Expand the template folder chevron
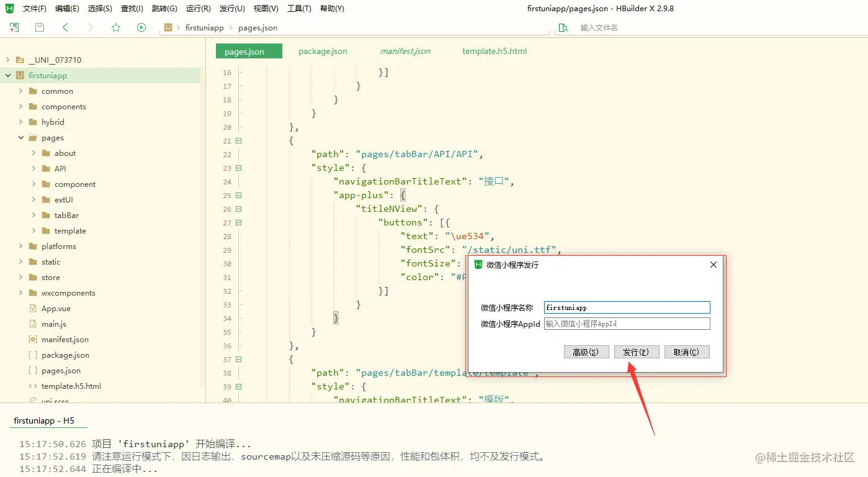 click(34, 231)
